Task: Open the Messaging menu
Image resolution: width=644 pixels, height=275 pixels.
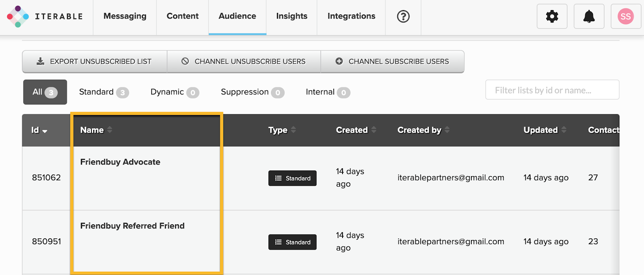Action: click(x=125, y=16)
